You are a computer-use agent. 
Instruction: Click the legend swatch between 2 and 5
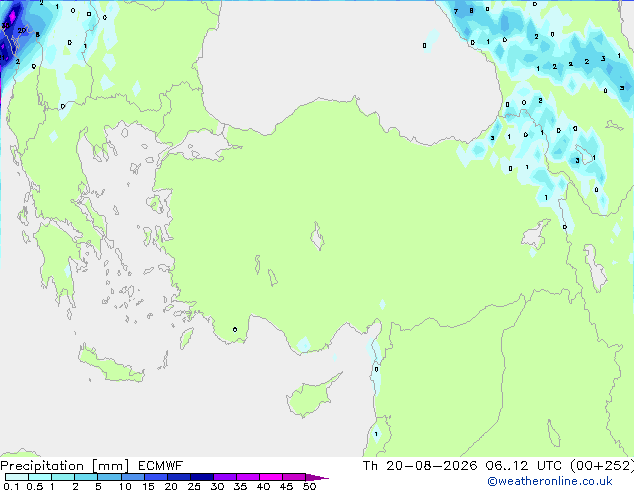click(86, 477)
